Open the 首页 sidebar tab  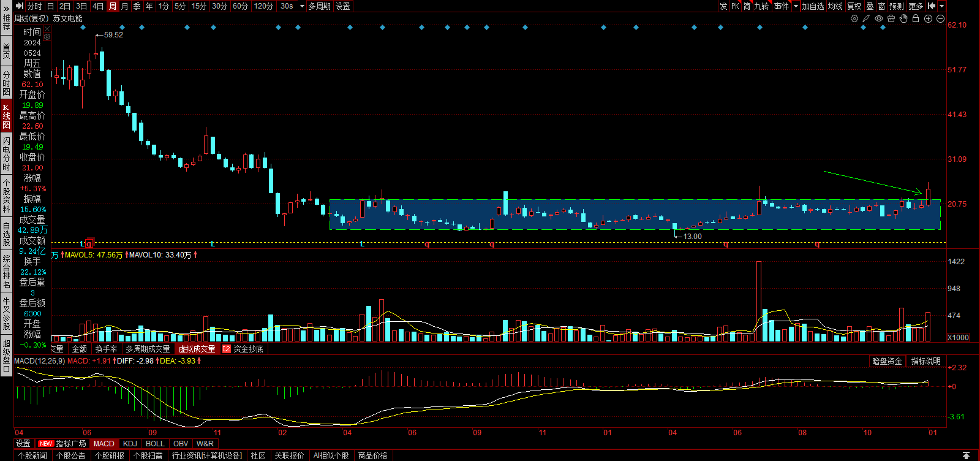[6, 51]
